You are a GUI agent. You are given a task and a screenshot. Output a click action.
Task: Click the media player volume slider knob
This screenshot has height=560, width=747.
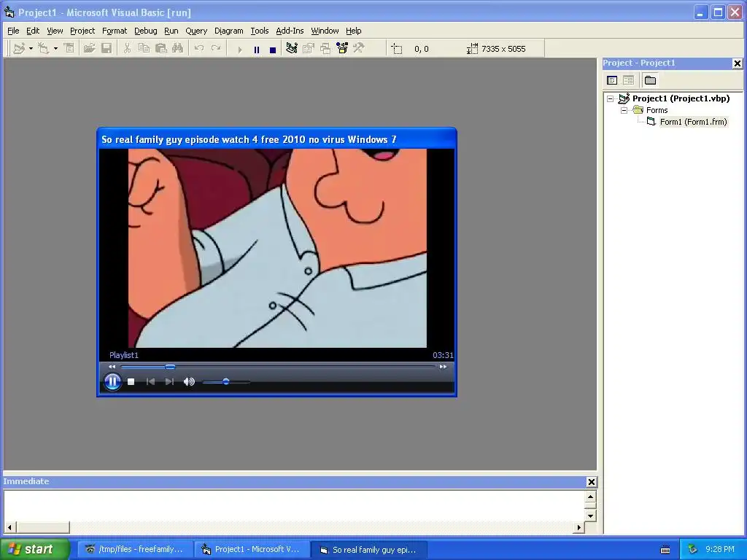tap(226, 381)
